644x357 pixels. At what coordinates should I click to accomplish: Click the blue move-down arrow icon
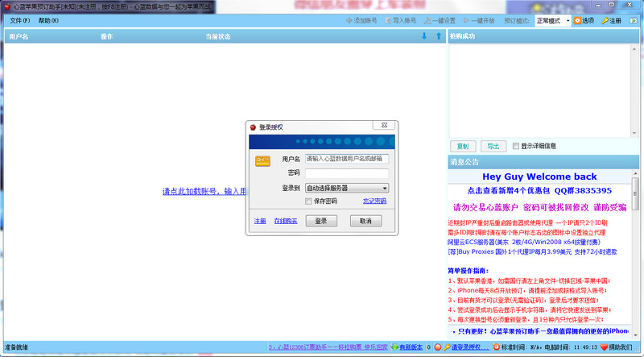click(424, 36)
